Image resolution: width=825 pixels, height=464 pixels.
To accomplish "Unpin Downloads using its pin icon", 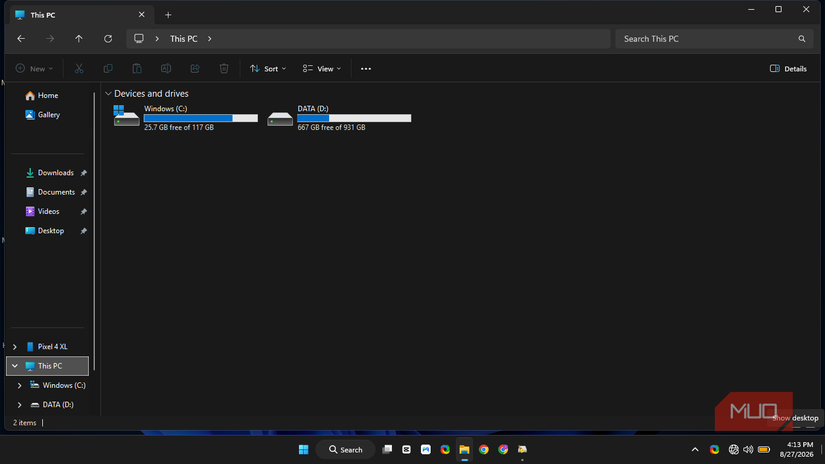I will point(83,173).
